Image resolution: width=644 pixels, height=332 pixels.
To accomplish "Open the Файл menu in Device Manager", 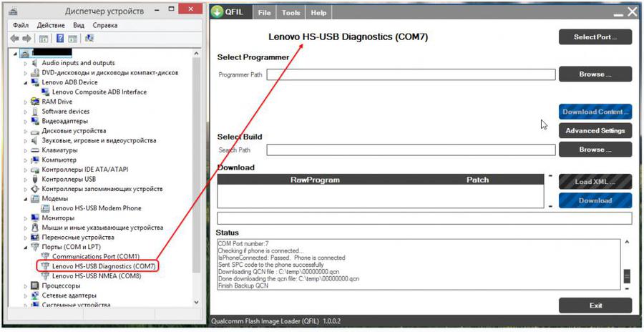I will tap(21, 25).
